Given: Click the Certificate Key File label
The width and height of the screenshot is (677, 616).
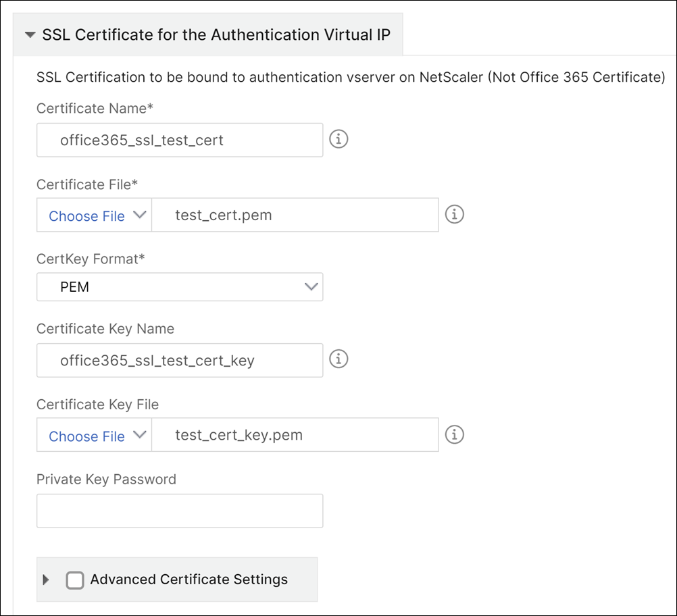Looking at the screenshot, I should coord(97,405).
